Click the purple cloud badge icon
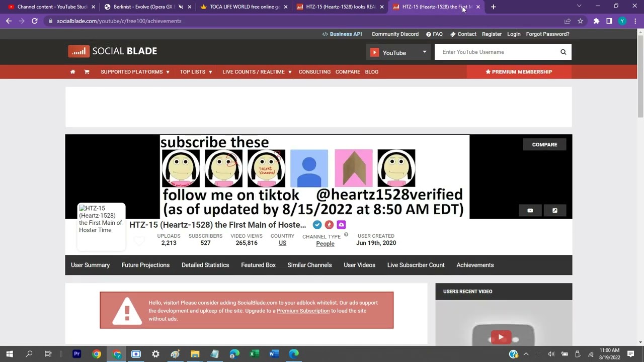The height and width of the screenshot is (362, 644). pos(341,225)
